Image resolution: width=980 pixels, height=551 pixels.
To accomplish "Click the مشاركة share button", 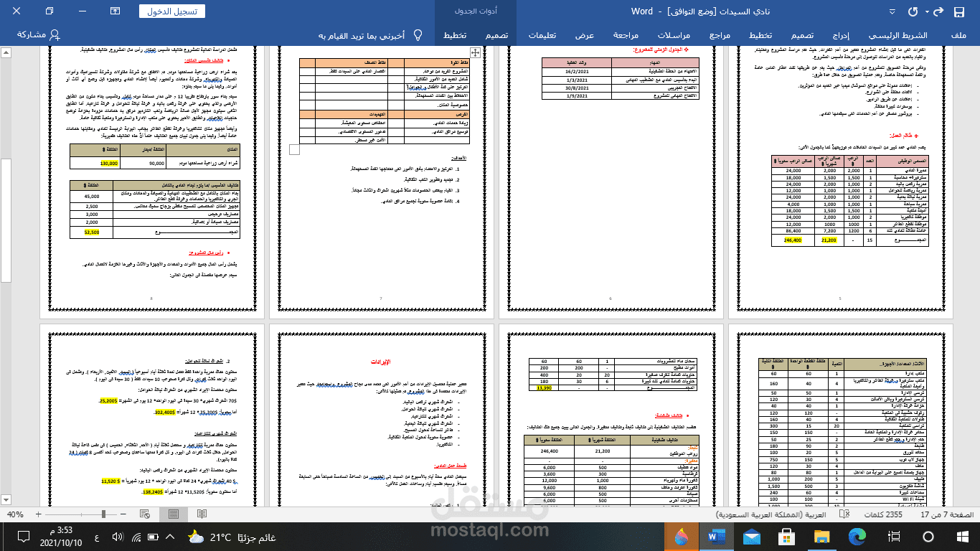I will pyautogui.click(x=39, y=34).
